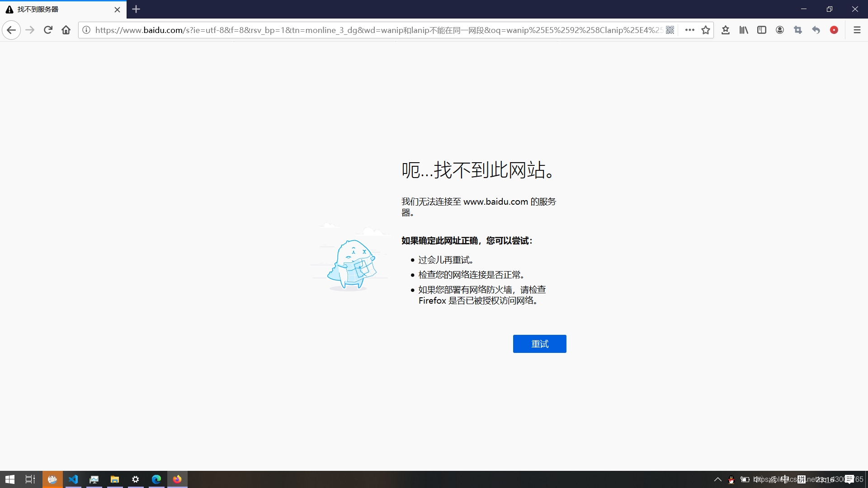This screenshot has height=488, width=868.
Task: Click the error page dinosaur illustration
Action: pos(350,258)
